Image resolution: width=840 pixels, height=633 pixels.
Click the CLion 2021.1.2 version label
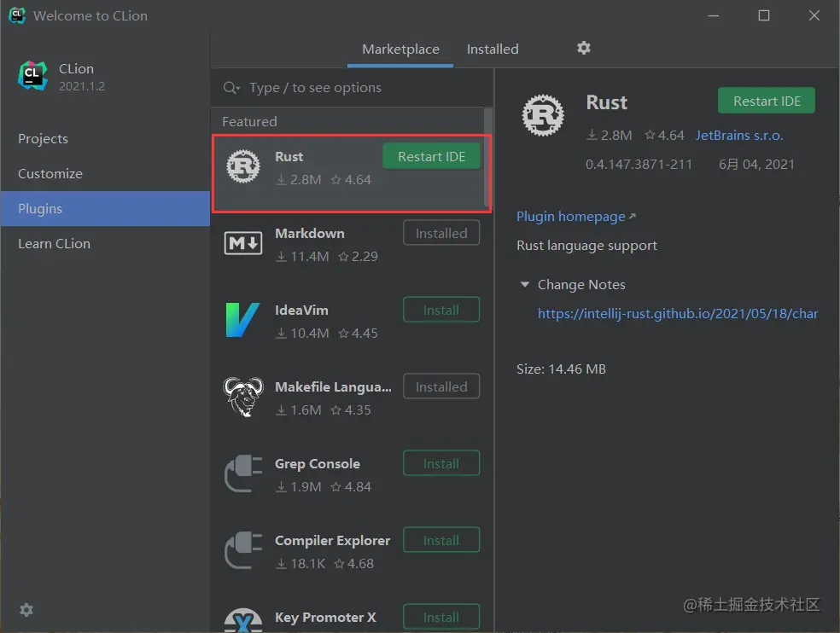coord(81,86)
